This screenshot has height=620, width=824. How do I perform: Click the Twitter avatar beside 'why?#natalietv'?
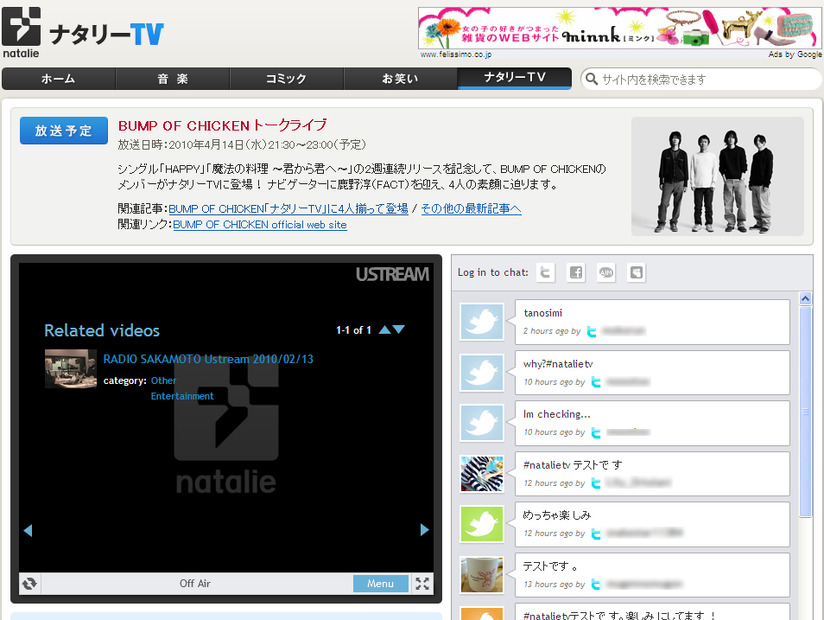click(482, 373)
